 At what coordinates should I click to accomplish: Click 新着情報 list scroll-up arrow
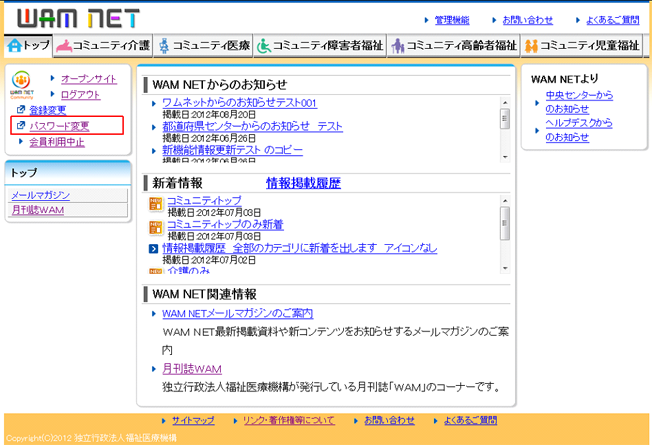click(x=505, y=201)
